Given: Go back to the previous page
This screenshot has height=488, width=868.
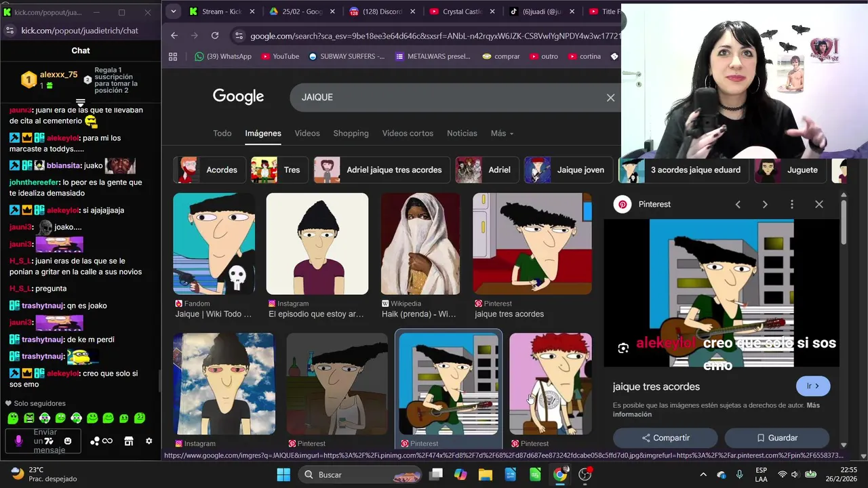Looking at the screenshot, I should 174,36.
